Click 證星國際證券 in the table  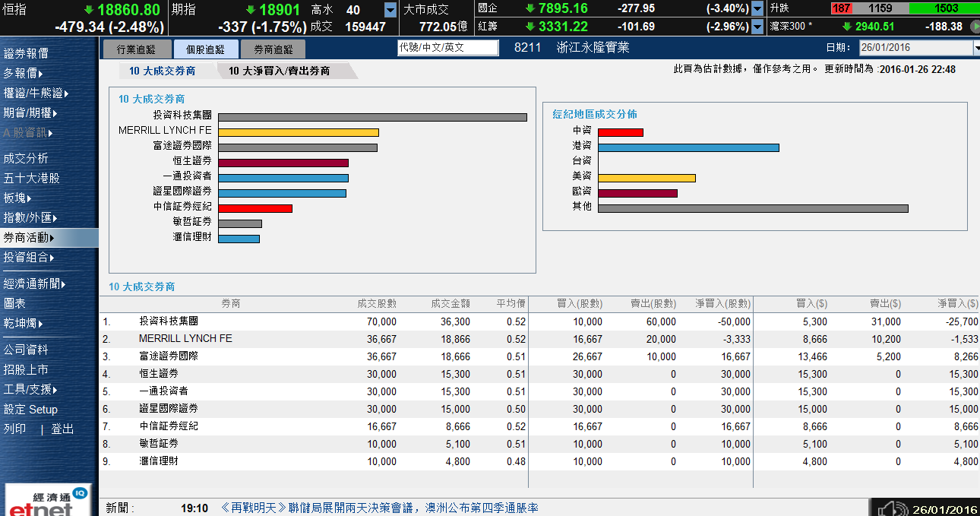(x=168, y=409)
